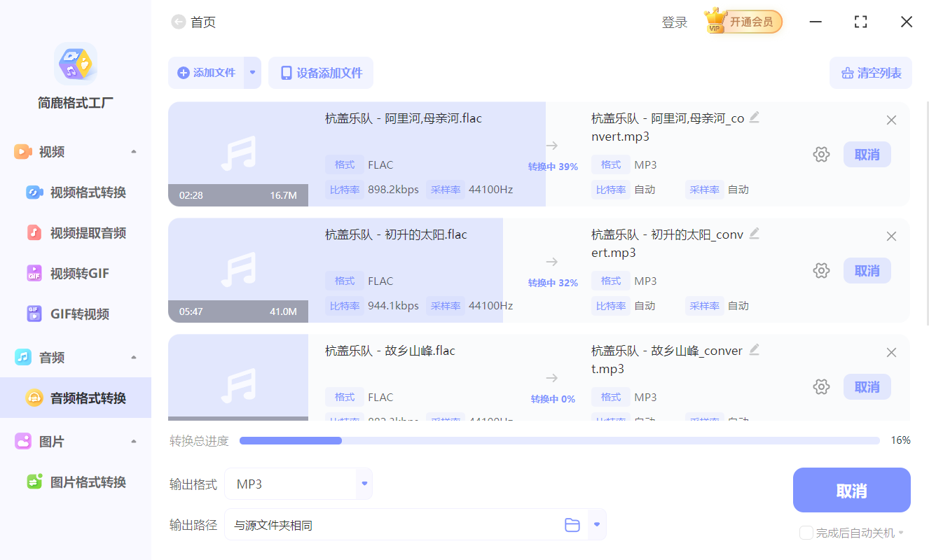Screen dimensions: 929x560
Task: Rename output file 初升的太阳_convert.mp3 via pencil icon
Action: click(x=755, y=234)
